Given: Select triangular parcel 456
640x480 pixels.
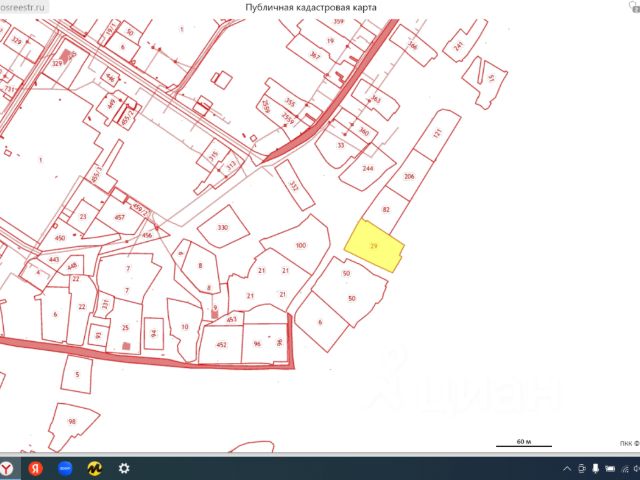Looking at the screenshot, I should click(147, 235).
